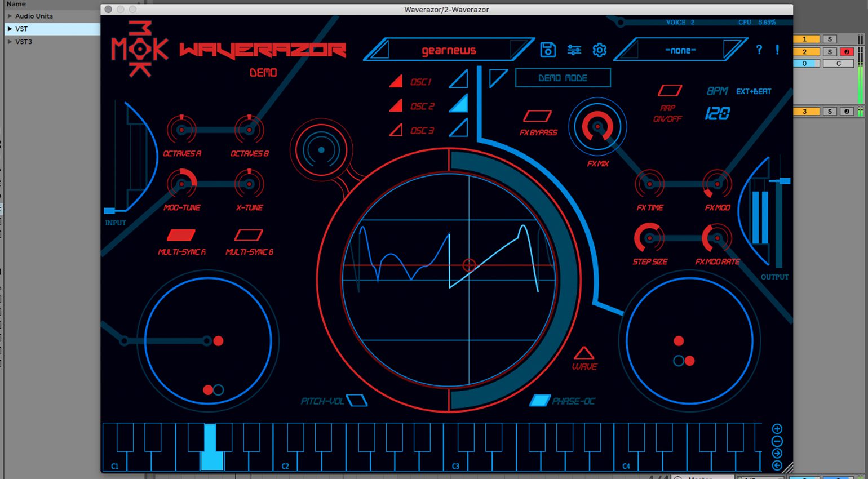Click the FX TIME knob
This screenshot has width=868, height=479.
[x=649, y=184]
